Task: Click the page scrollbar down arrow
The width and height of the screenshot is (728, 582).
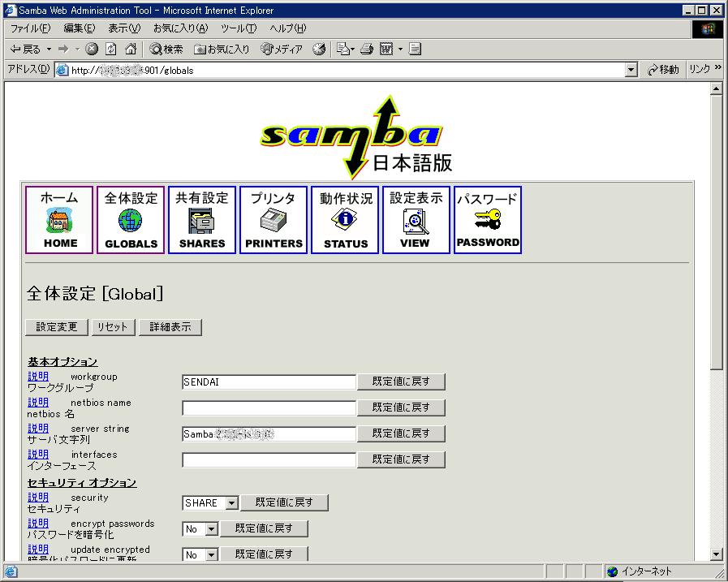Action: pyautogui.click(x=716, y=554)
